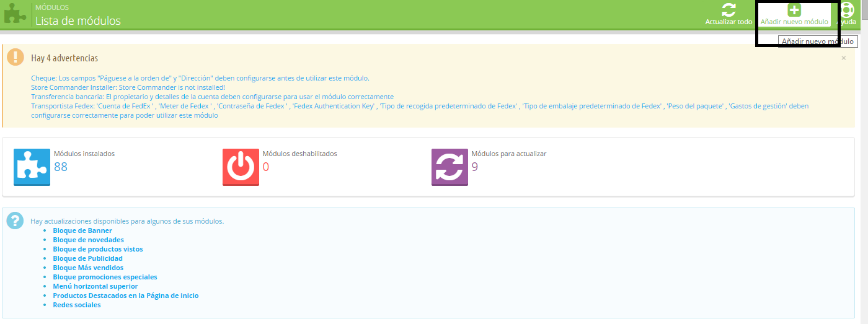Click the Bloque Más vendidos link
868x324 pixels.
pyautogui.click(x=88, y=268)
